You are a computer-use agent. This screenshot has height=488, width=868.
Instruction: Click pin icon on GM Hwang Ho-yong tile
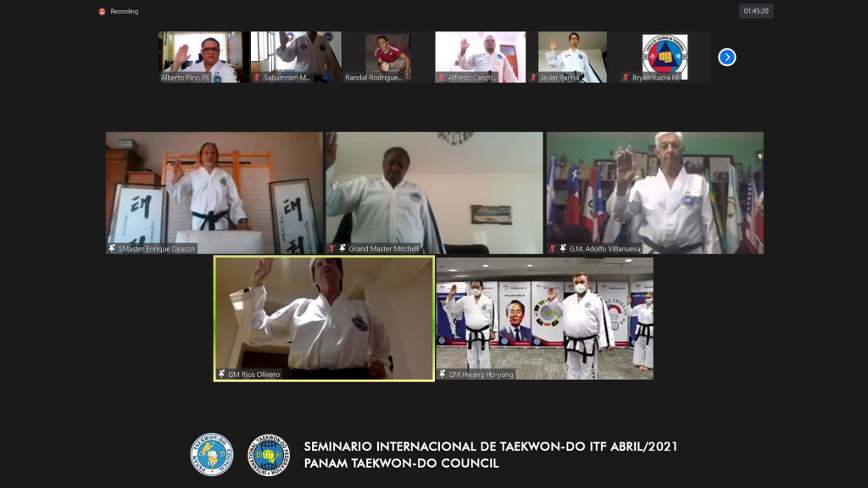click(442, 374)
